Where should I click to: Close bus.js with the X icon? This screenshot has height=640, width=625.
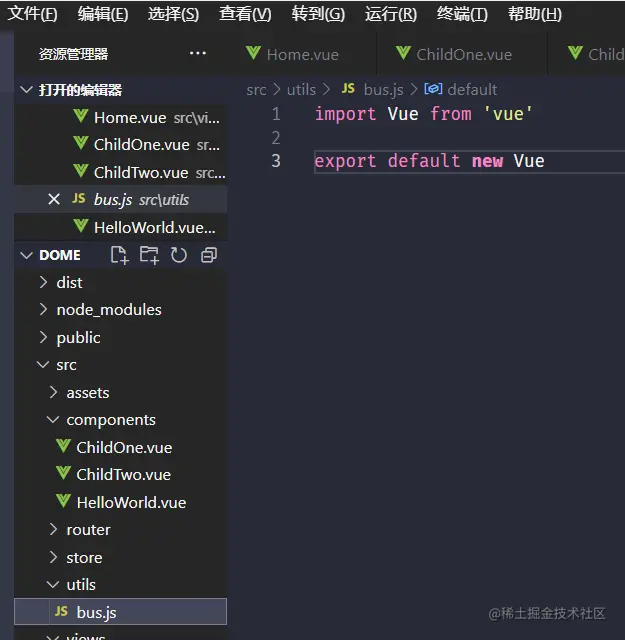point(54,199)
